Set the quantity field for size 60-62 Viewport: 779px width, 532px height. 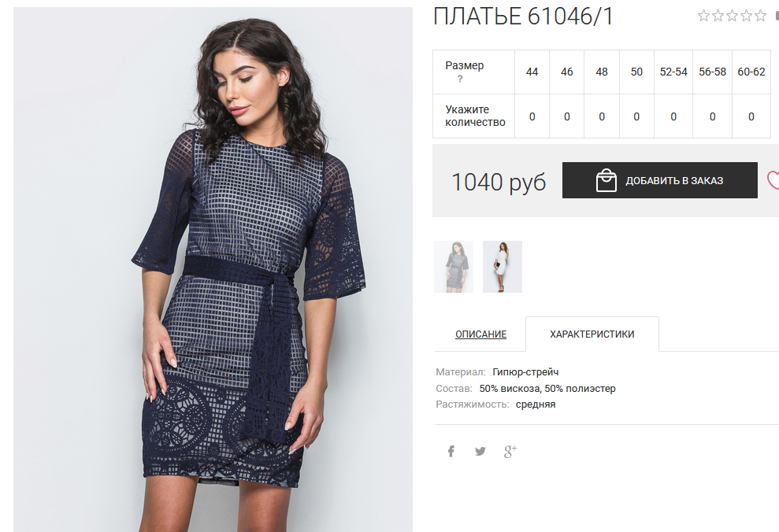(x=751, y=116)
